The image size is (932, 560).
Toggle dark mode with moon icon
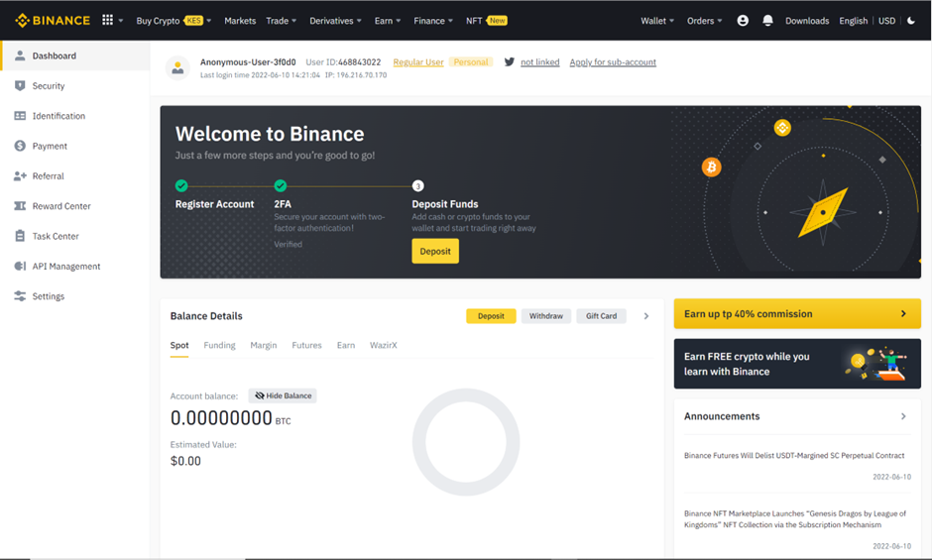coord(911,21)
